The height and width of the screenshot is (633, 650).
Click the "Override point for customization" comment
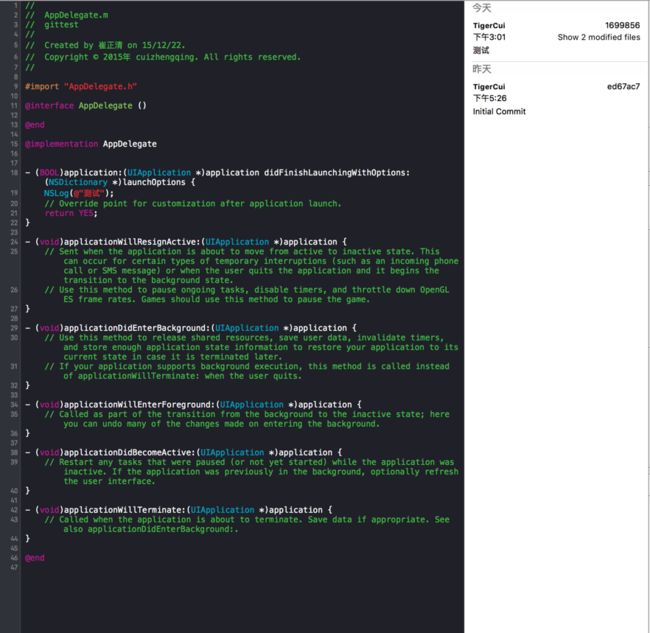pyautogui.click(x=193, y=204)
